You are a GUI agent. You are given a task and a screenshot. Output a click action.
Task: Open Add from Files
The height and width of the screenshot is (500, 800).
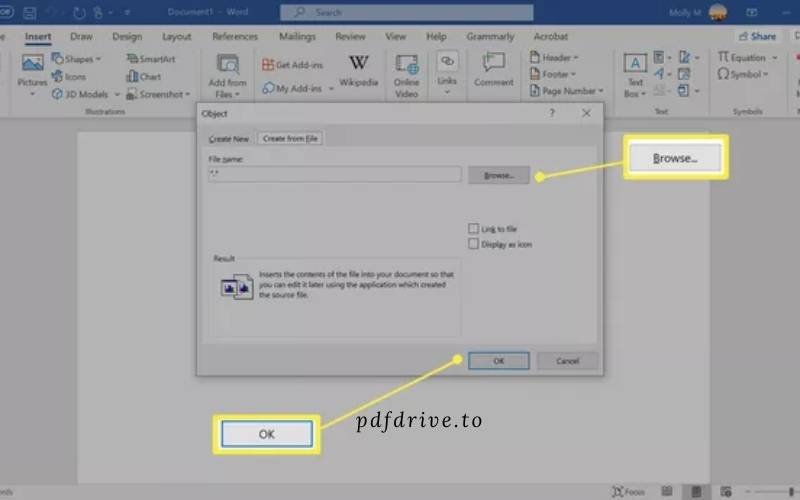228,76
